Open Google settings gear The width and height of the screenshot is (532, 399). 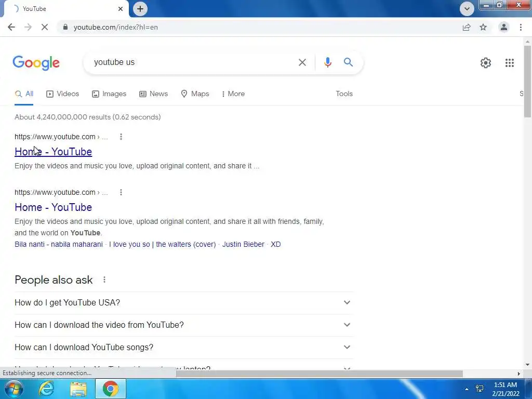click(x=486, y=63)
